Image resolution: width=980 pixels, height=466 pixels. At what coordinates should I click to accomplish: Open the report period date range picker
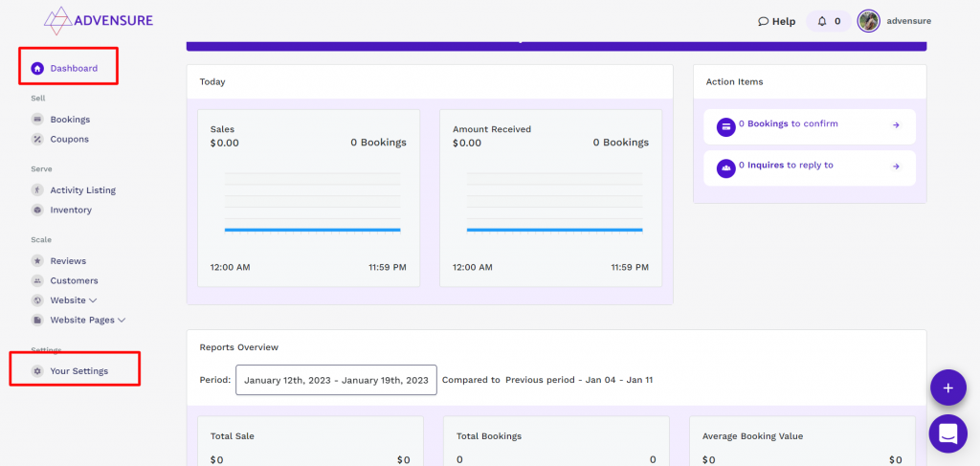click(x=336, y=380)
